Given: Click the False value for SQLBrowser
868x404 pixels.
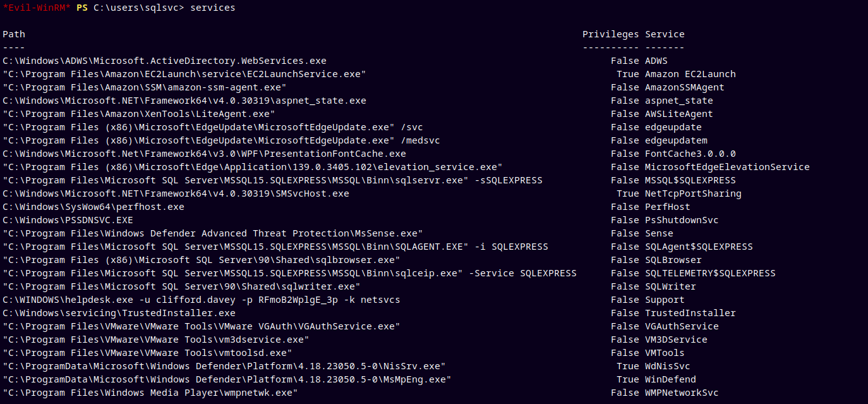Looking at the screenshot, I should (x=625, y=260).
